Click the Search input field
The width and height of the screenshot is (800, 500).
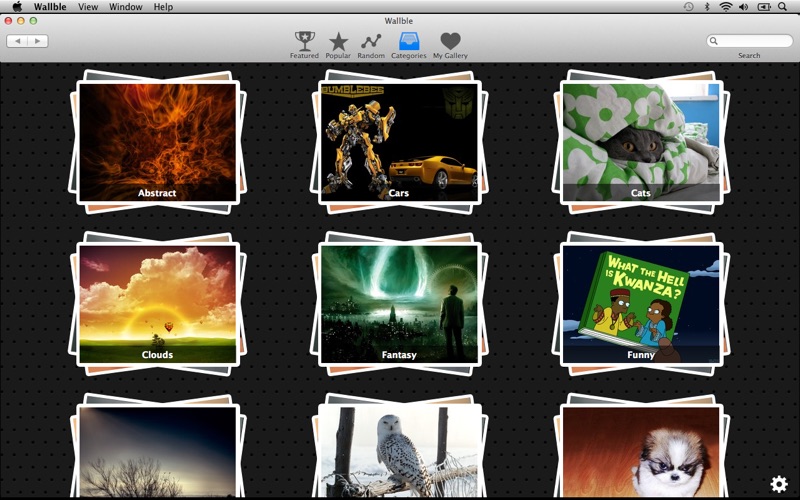(x=754, y=41)
